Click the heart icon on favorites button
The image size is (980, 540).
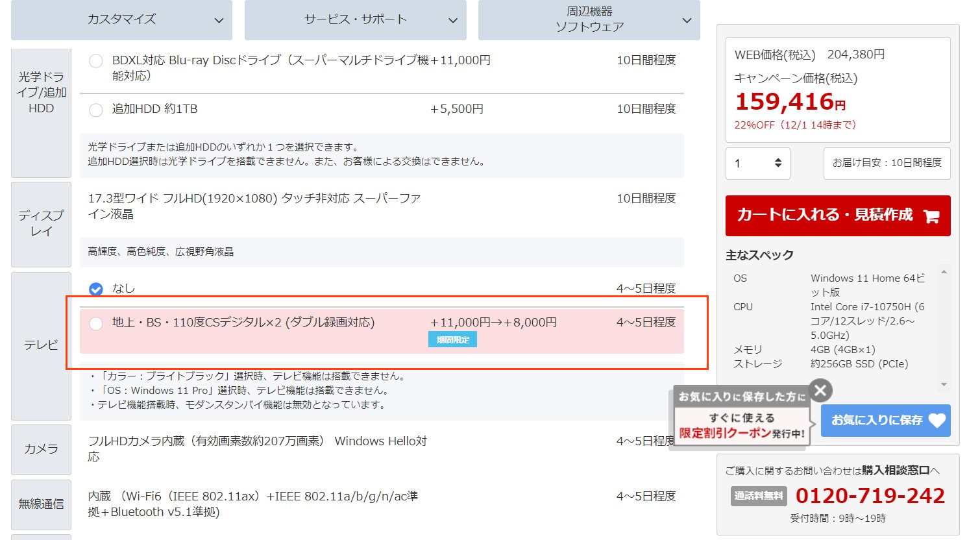coord(937,421)
